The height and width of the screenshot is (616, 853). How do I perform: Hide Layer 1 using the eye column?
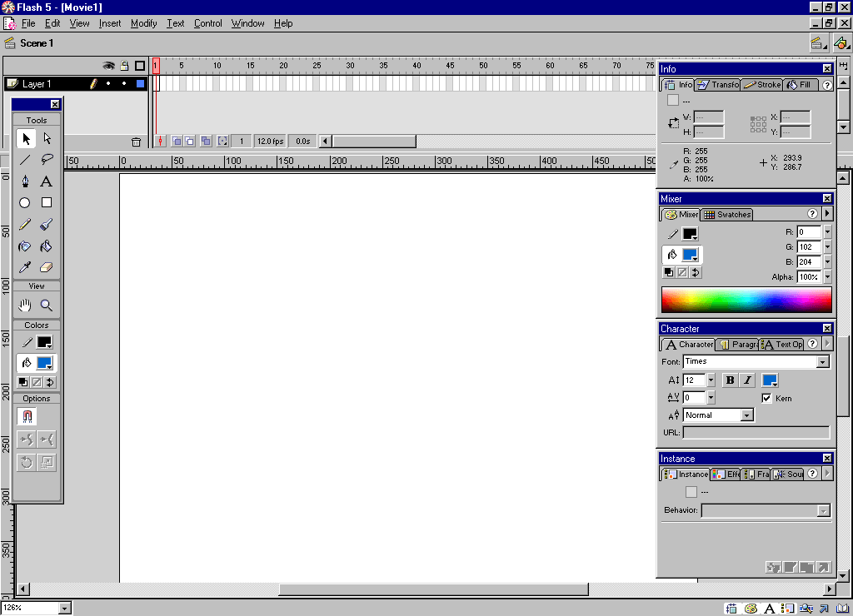click(x=108, y=83)
